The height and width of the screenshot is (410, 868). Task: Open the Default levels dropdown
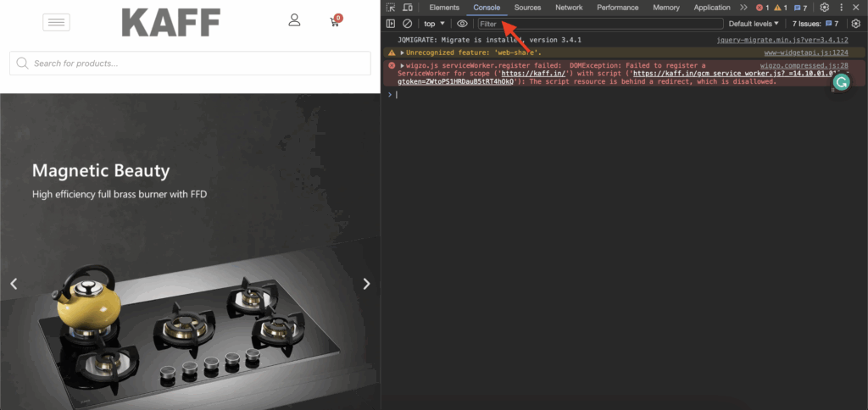[754, 23]
